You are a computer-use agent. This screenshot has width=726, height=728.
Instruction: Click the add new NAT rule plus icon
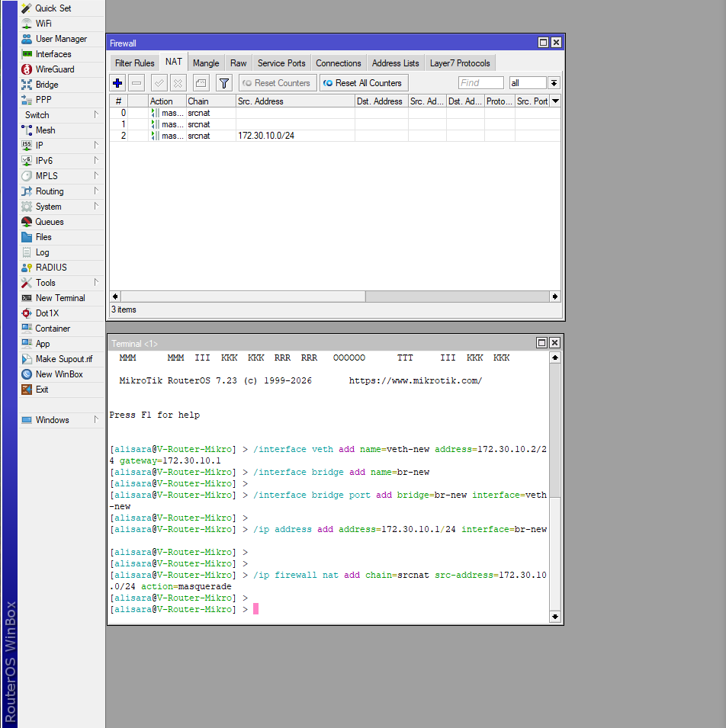click(x=117, y=83)
